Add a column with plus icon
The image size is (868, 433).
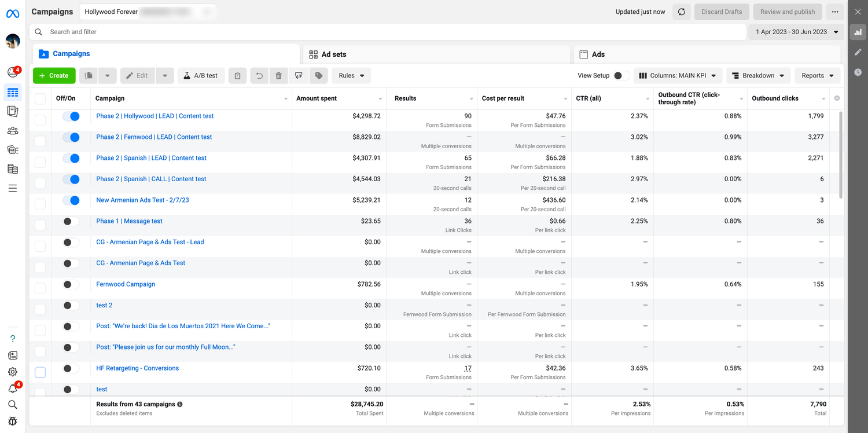click(837, 98)
